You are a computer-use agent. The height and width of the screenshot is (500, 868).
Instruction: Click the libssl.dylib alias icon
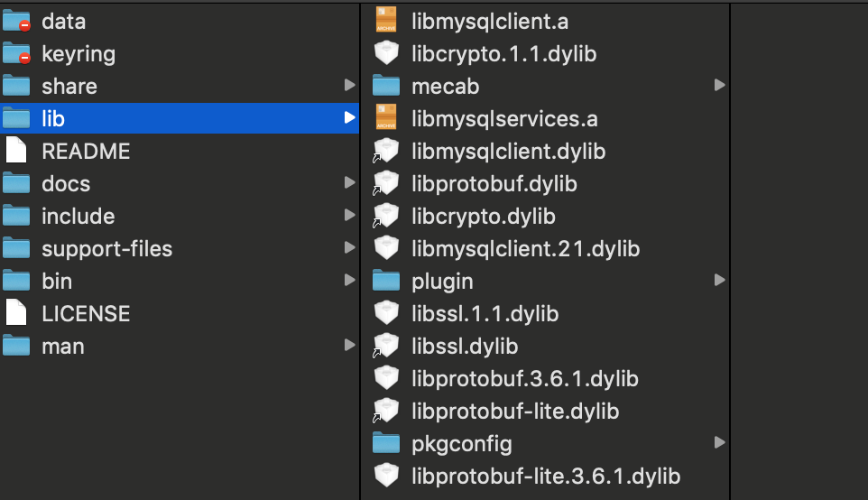386,346
